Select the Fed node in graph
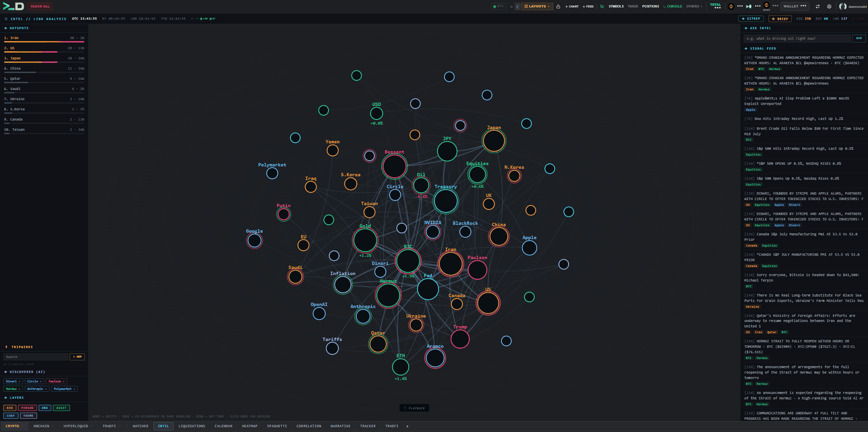The image size is (868, 432). pos(428,289)
